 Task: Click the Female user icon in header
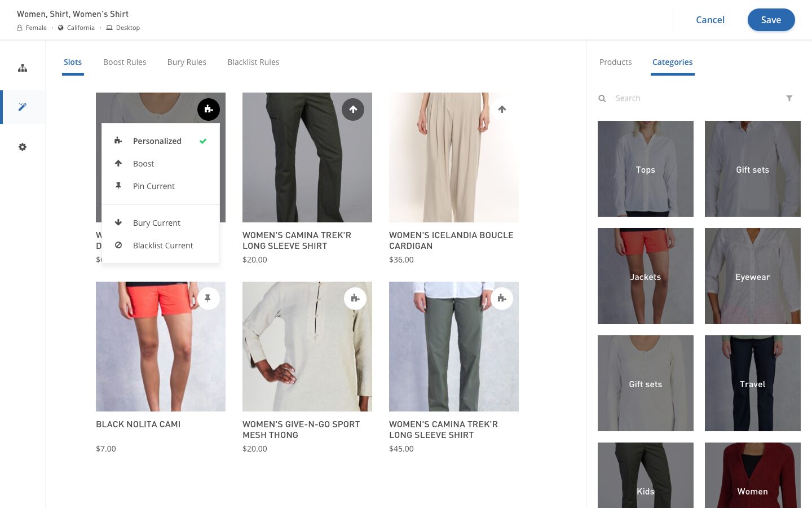pos(20,28)
